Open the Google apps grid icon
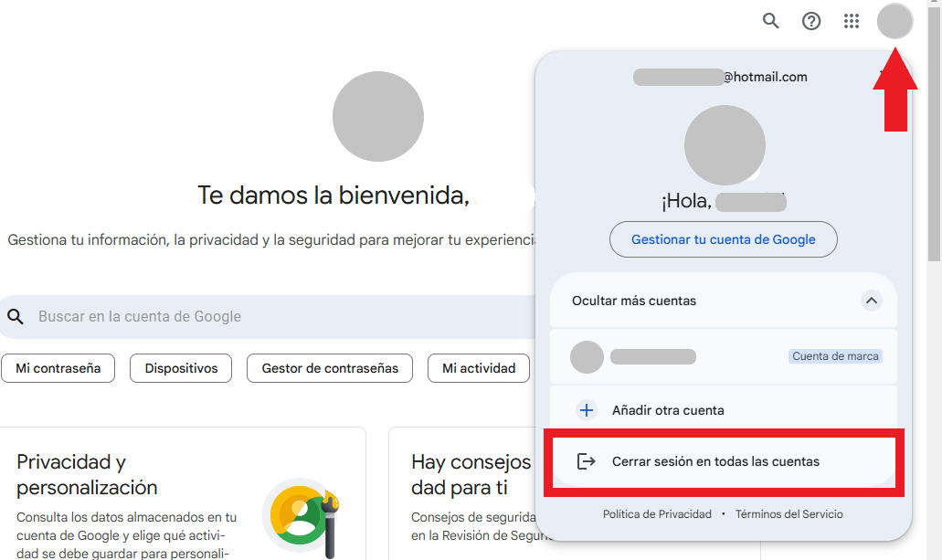 [x=852, y=21]
